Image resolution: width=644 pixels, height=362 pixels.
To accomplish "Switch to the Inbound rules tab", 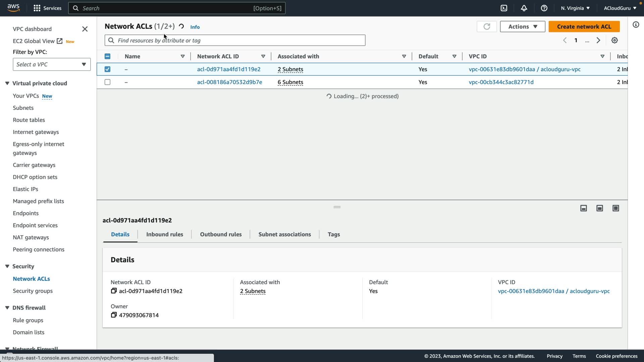I will click(x=164, y=234).
